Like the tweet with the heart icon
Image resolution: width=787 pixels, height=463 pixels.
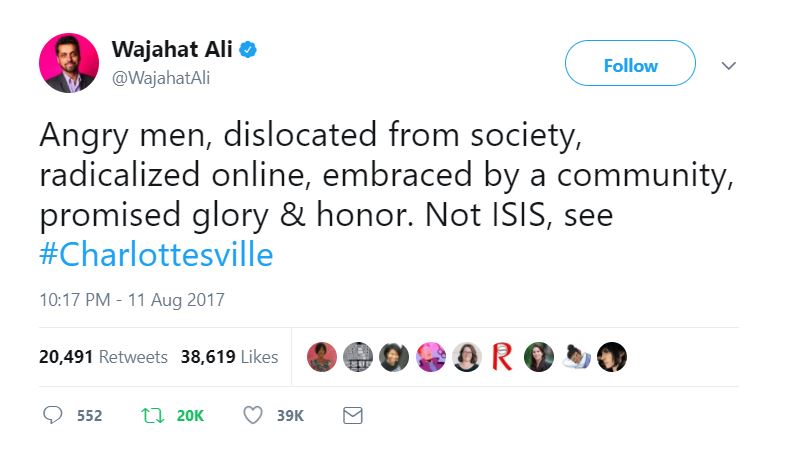(253, 414)
